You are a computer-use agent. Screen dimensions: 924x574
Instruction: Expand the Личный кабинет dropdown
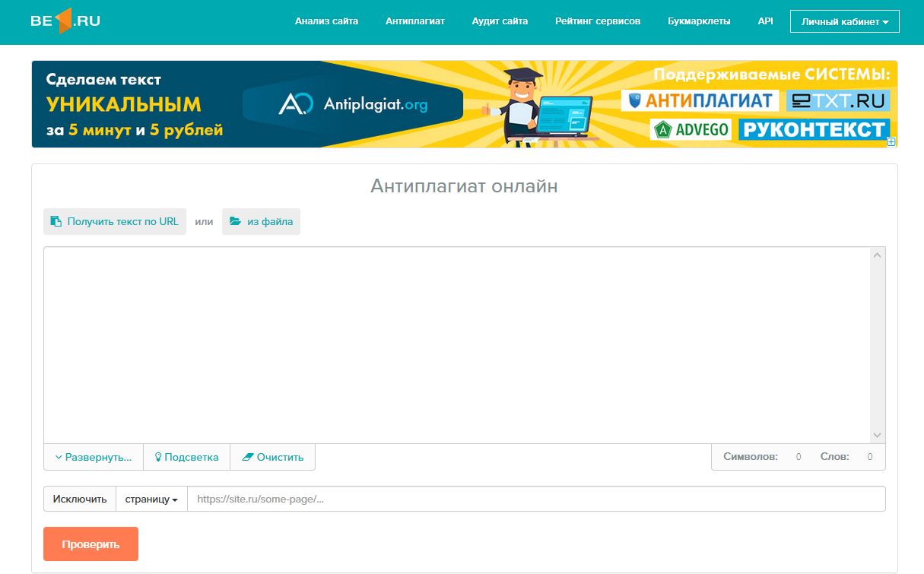click(845, 22)
